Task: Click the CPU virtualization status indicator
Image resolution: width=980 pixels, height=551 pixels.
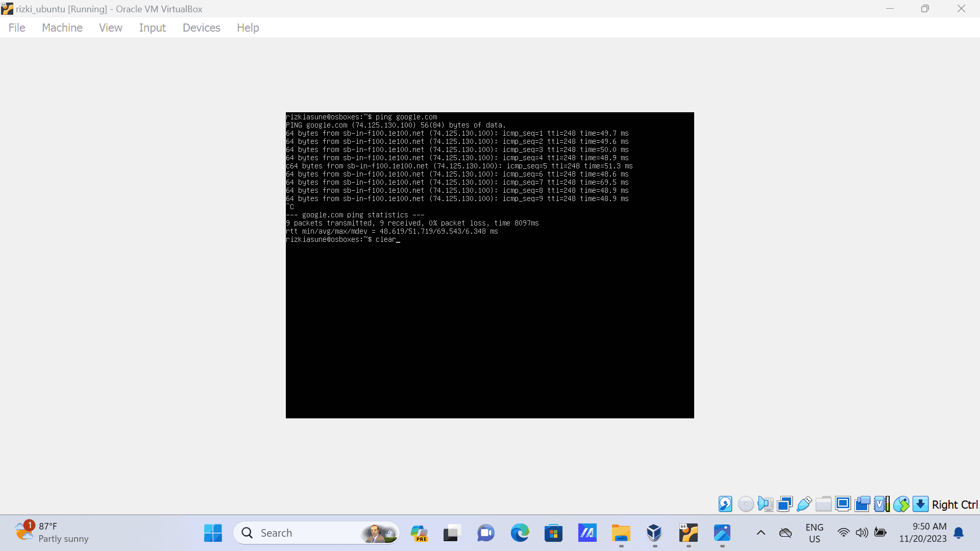Action: point(881,504)
